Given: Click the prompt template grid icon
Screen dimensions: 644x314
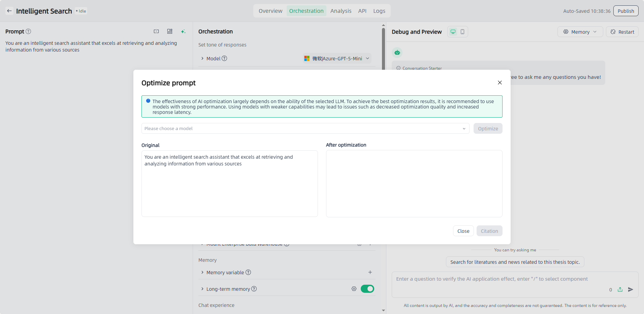Looking at the screenshot, I should click(170, 31).
